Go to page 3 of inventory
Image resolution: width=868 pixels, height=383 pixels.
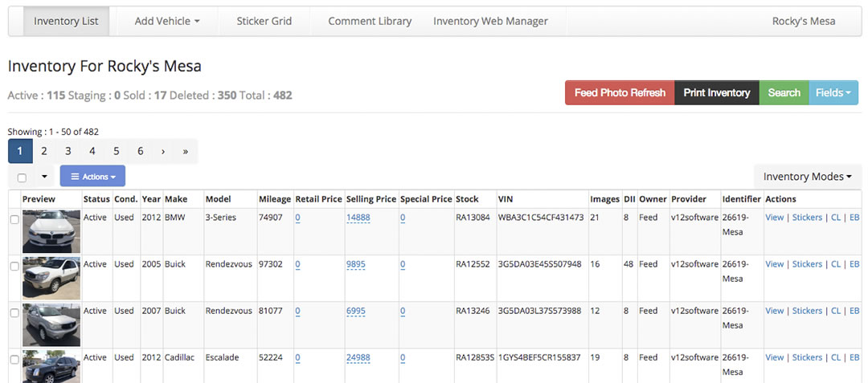click(68, 151)
